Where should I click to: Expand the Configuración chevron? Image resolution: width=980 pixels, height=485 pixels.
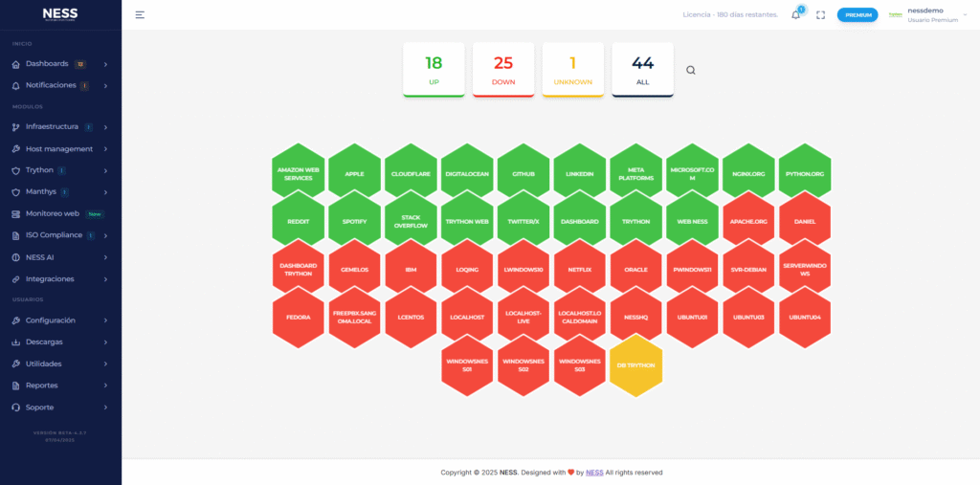coord(105,320)
